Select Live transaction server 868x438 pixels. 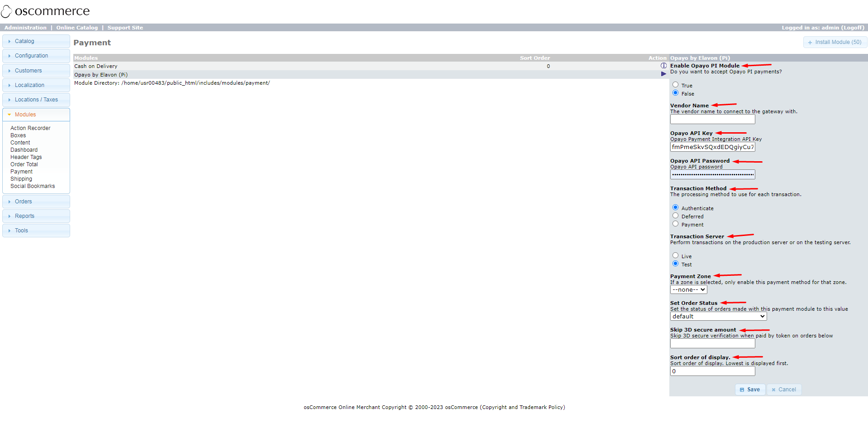tap(675, 255)
